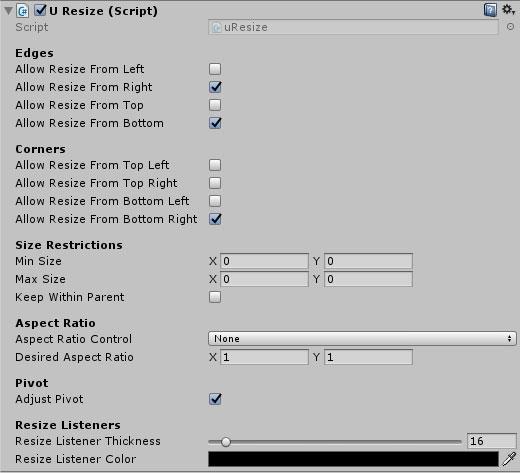Select the Desired Aspect Ratio X field
Viewport: 520px width, 473px height.
[x=264, y=357]
